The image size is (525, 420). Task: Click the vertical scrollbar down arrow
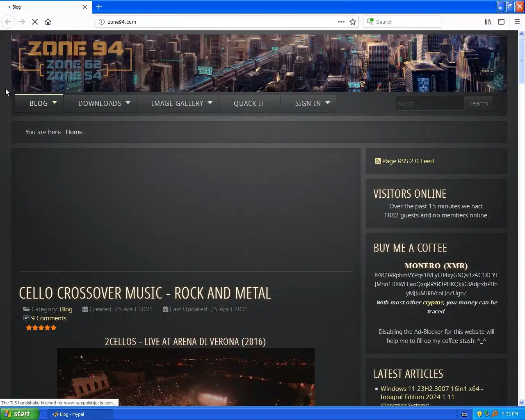(522, 403)
